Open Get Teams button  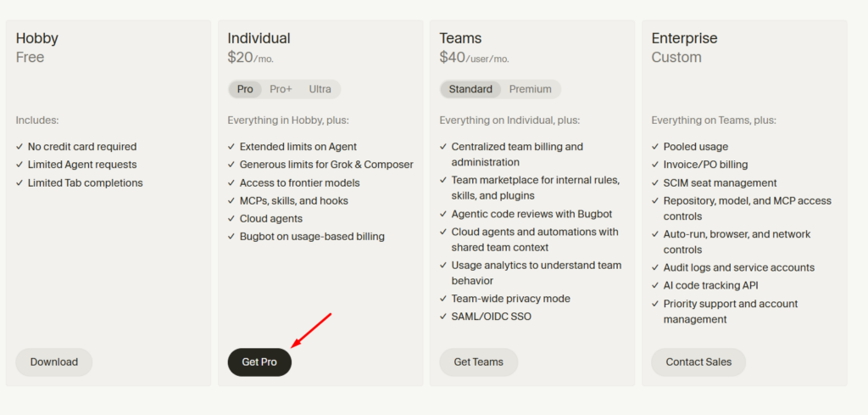pos(479,362)
